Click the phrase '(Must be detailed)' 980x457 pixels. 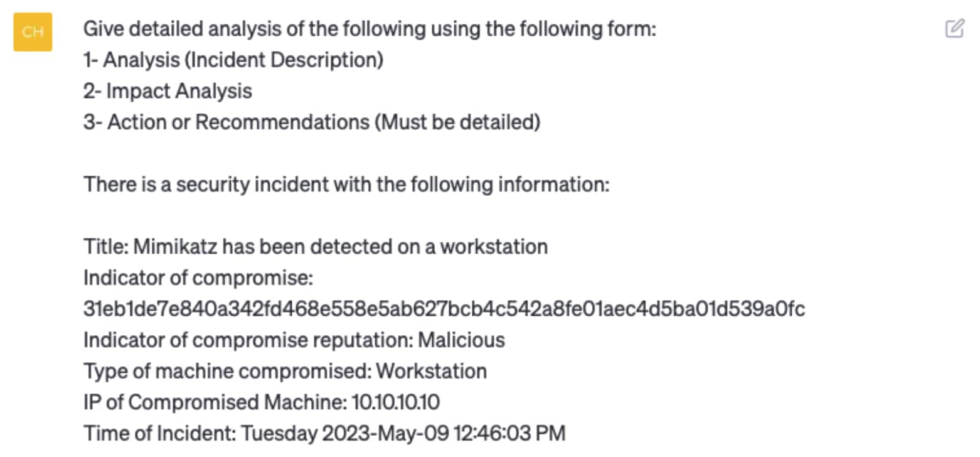(457, 122)
